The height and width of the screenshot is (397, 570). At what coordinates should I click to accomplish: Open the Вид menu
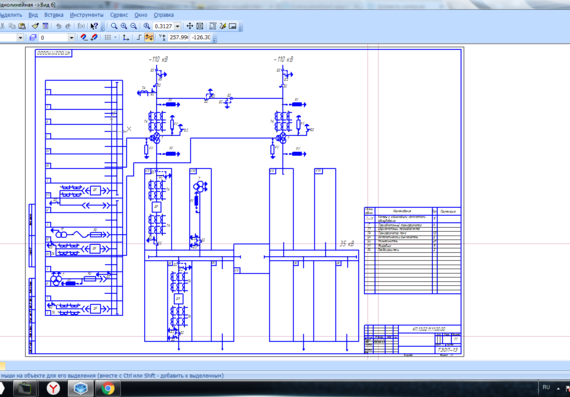pos(33,15)
